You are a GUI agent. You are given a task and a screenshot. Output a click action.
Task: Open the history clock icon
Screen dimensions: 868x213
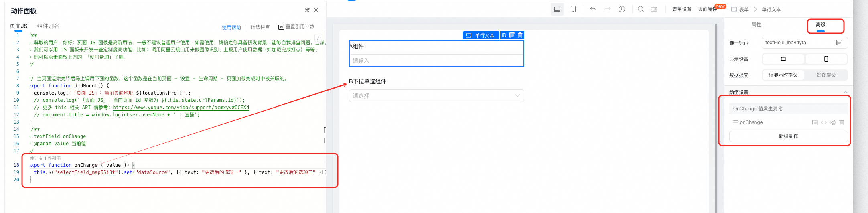(622, 9)
